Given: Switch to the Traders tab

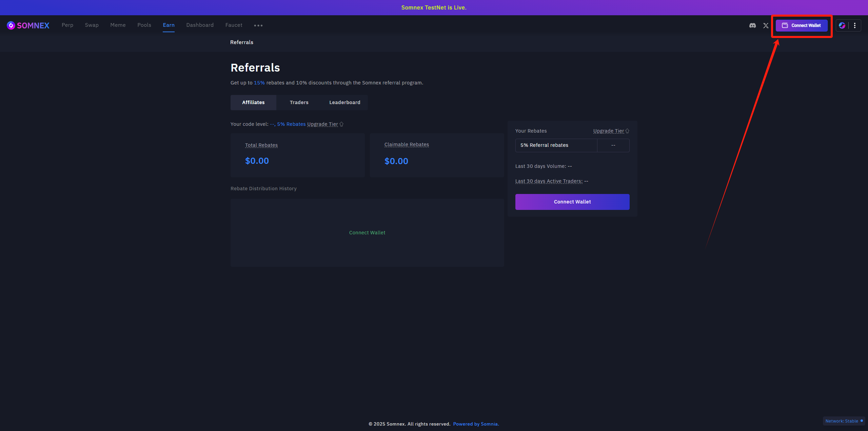Looking at the screenshot, I should [299, 102].
